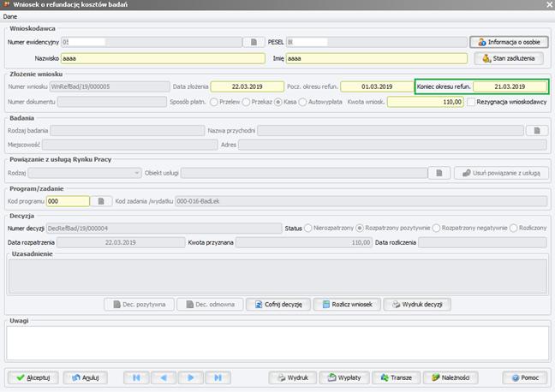Click Data złożenia date field
This screenshot has height=392, width=555.
click(247, 86)
